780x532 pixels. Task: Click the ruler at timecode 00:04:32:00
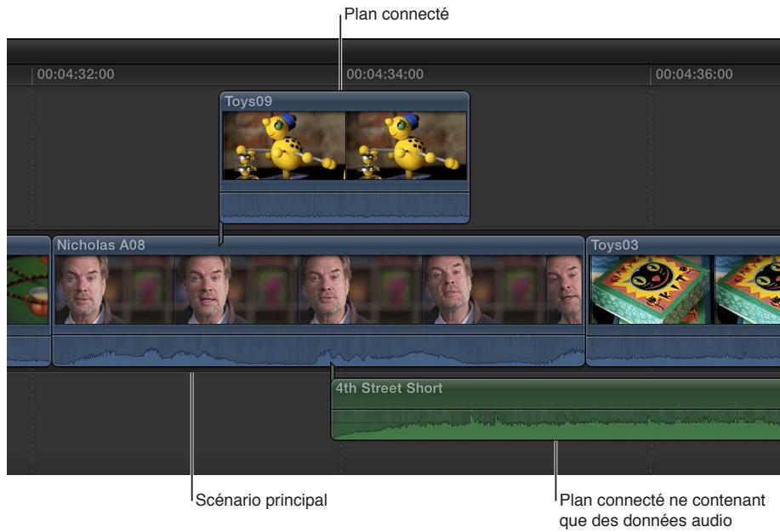76,75
